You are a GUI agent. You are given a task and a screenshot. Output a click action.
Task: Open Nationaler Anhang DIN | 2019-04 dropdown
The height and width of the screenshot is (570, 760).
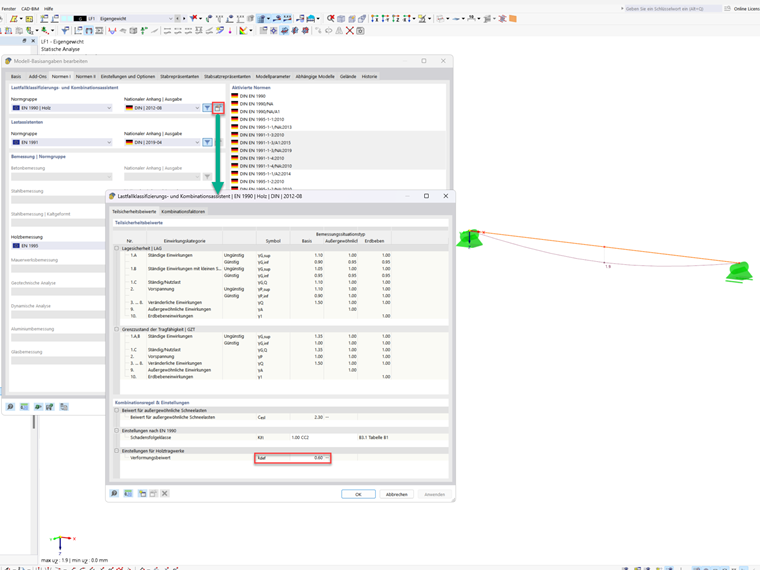point(162,142)
